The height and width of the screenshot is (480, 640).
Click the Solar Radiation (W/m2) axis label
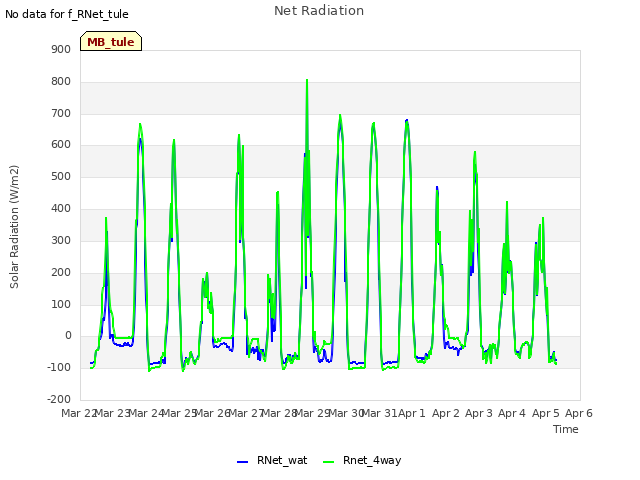tap(14, 227)
